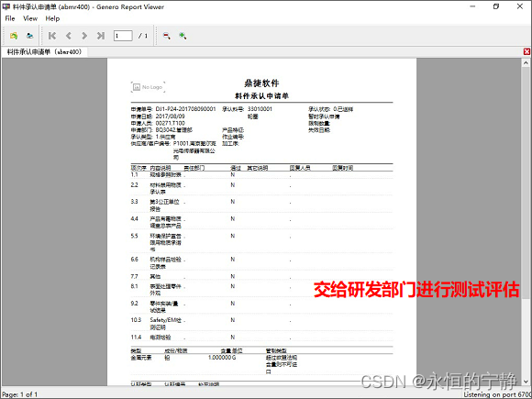Screen dimensions: 532x399
Task: Open the Help menu
Action: point(52,18)
